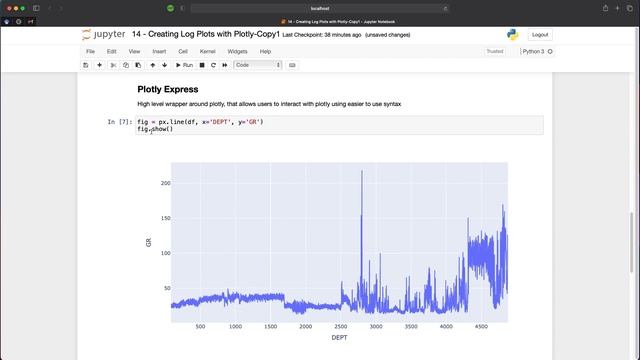Restart the kernel with the circular arrow icon

coord(213,65)
